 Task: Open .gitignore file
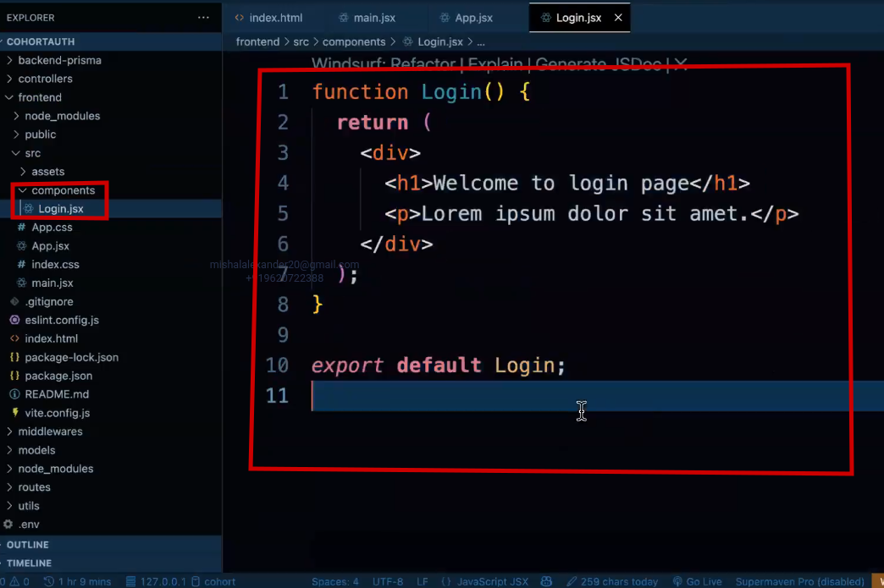coord(49,302)
